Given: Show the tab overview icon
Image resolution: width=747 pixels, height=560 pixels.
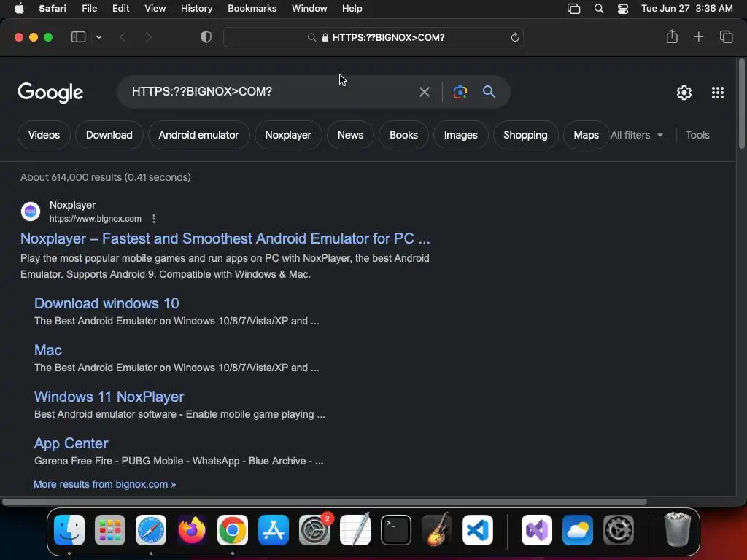Looking at the screenshot, I should pos(726,36).
